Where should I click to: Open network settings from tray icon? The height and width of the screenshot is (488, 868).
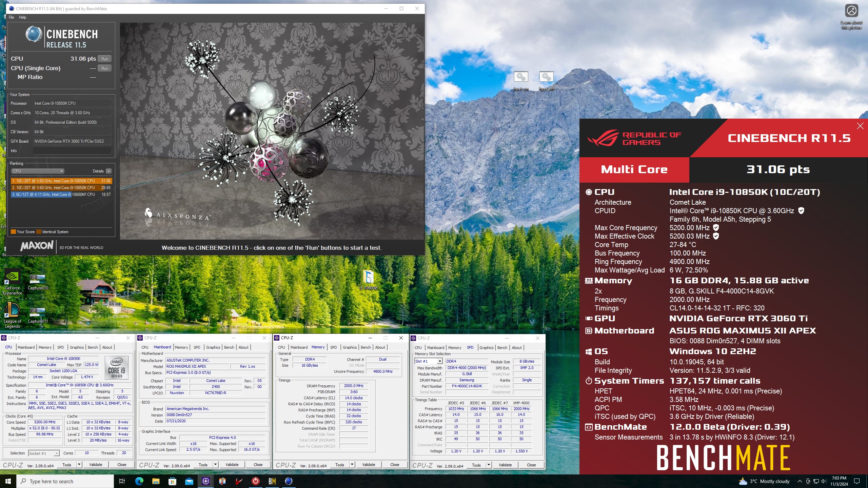816,481
